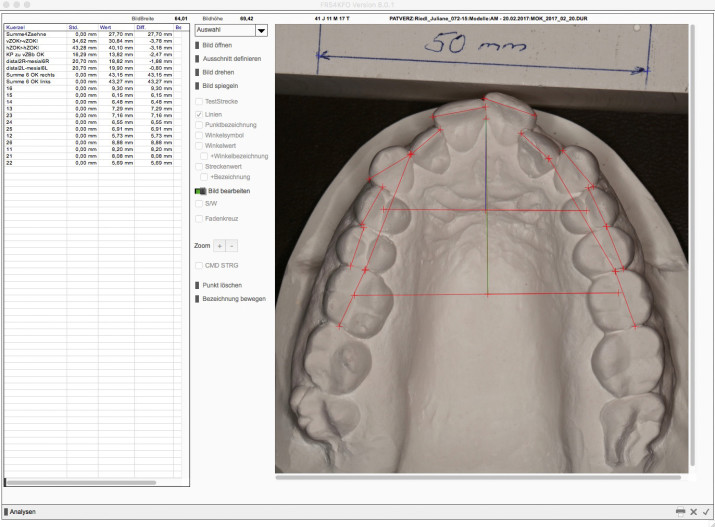Click the -2,47 mm Diff. value

161,54
